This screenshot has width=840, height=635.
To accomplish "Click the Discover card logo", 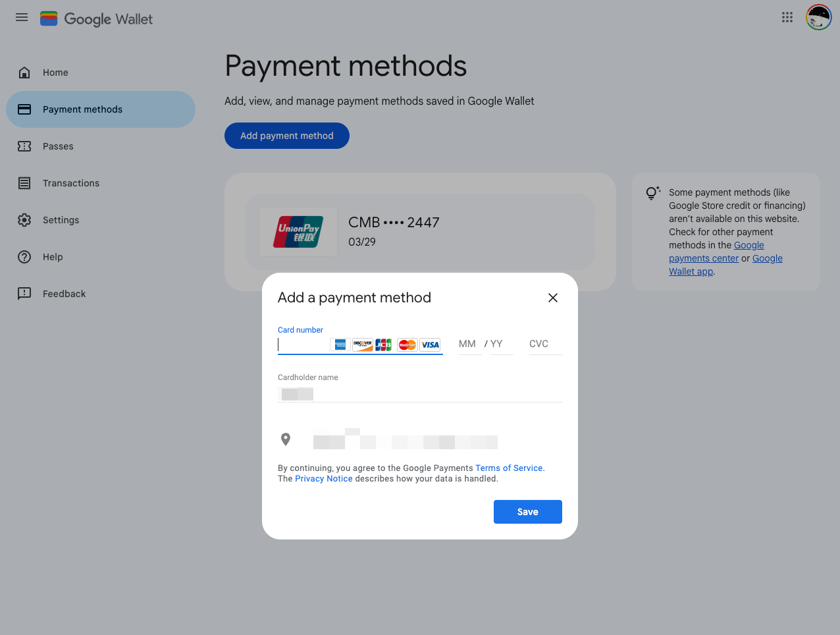I will (x=363, y=345).
